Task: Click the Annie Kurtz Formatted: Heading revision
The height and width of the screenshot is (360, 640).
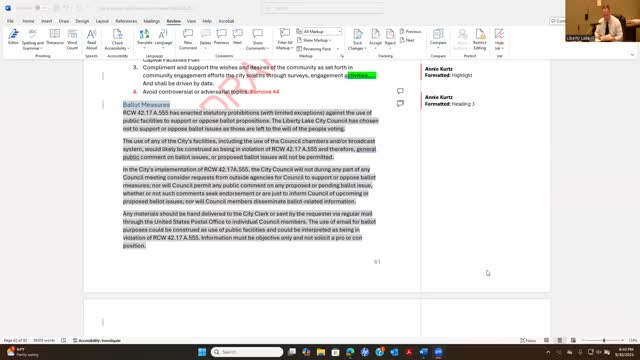Action: click(x=449, y=101)
